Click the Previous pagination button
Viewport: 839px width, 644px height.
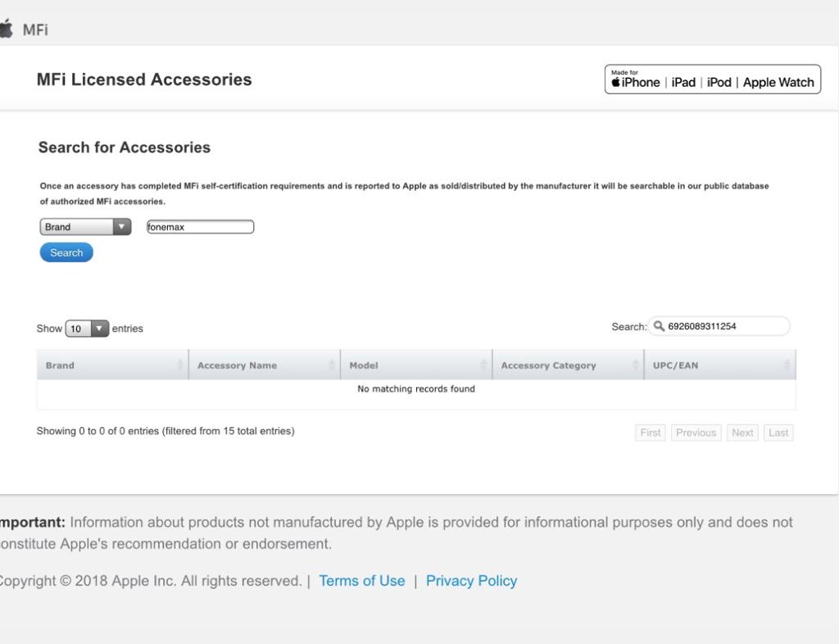[696, 433]
